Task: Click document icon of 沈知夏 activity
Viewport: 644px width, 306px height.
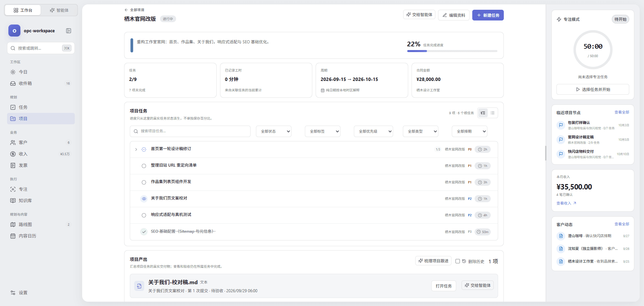Action: 561,249
